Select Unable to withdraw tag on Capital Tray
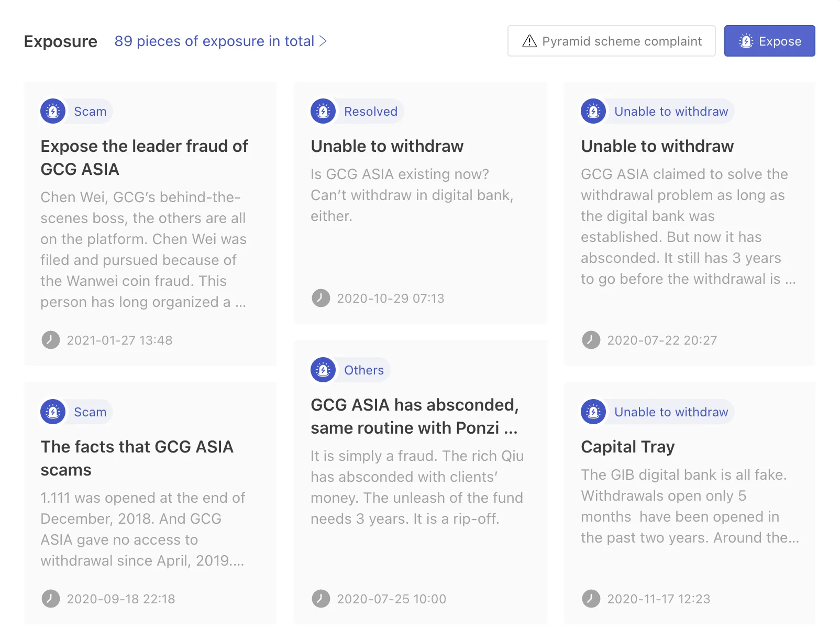This screenshot has width=840, height=640. 671,412
